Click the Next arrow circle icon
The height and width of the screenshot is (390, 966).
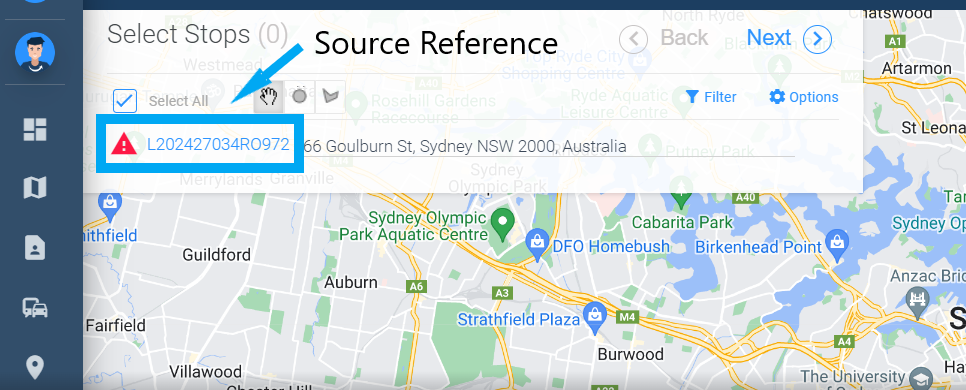818,39
